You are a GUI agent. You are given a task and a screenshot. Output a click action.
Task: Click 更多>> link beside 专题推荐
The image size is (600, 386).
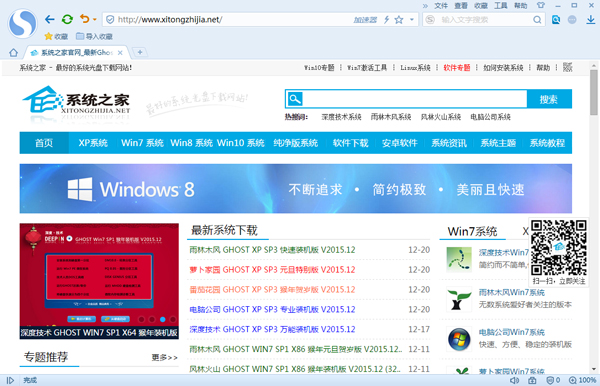click(x=165, y=357)
